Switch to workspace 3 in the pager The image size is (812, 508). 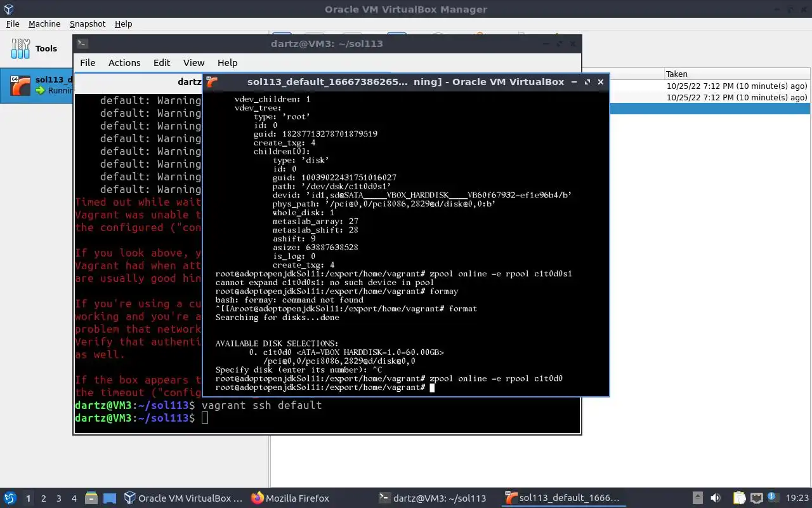[59, 498]
